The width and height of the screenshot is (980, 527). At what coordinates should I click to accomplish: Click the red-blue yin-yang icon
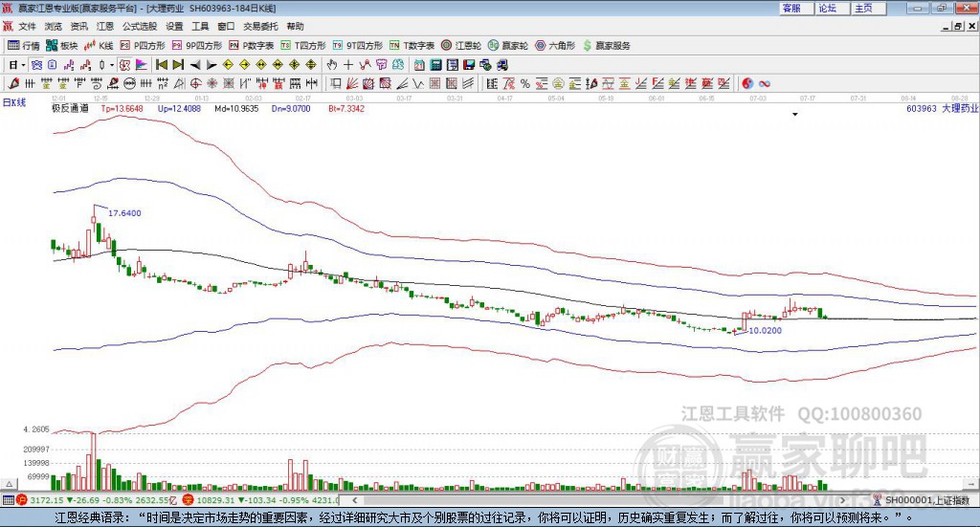click(x=747, y=83)
